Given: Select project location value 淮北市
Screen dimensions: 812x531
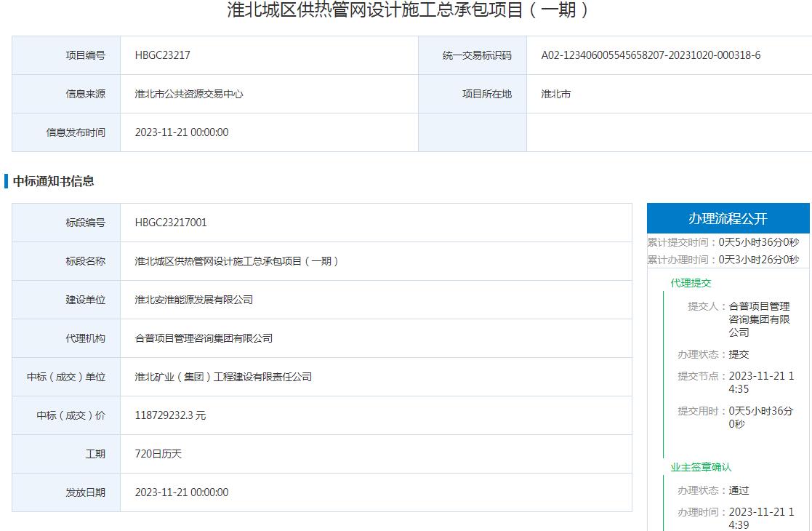Looking at the screenshot, I should (556, 94).
